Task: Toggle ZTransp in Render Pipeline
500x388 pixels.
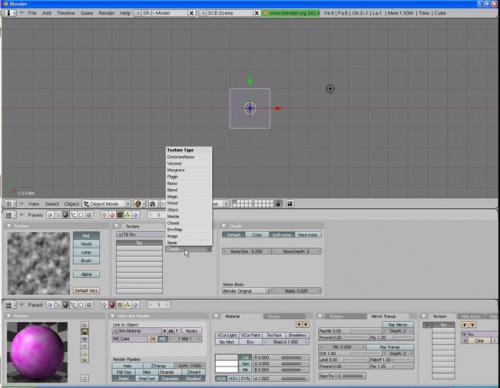Action: 159,366
